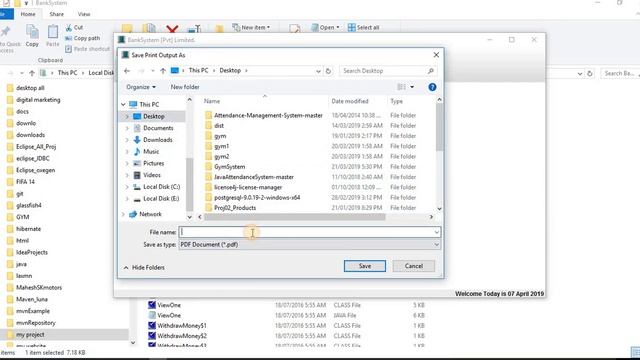Select Desktop in the dialog navigation tree
Viewport: 640px width, 360px height.
click(153, 116)
